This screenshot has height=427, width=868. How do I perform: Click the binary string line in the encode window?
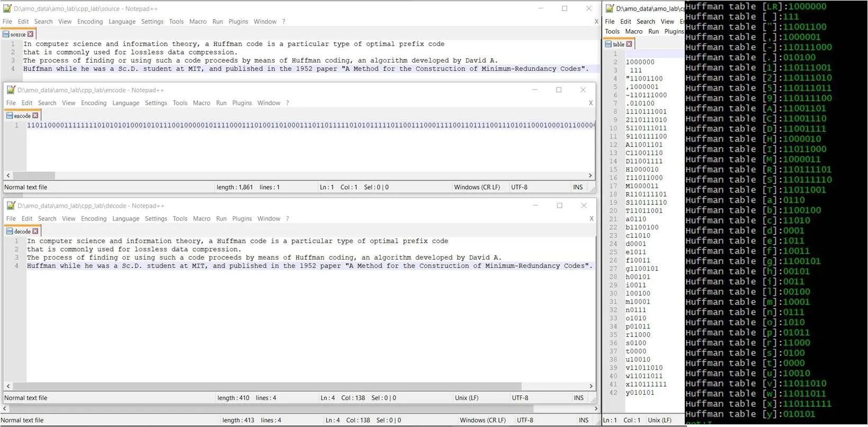point(311,126)
